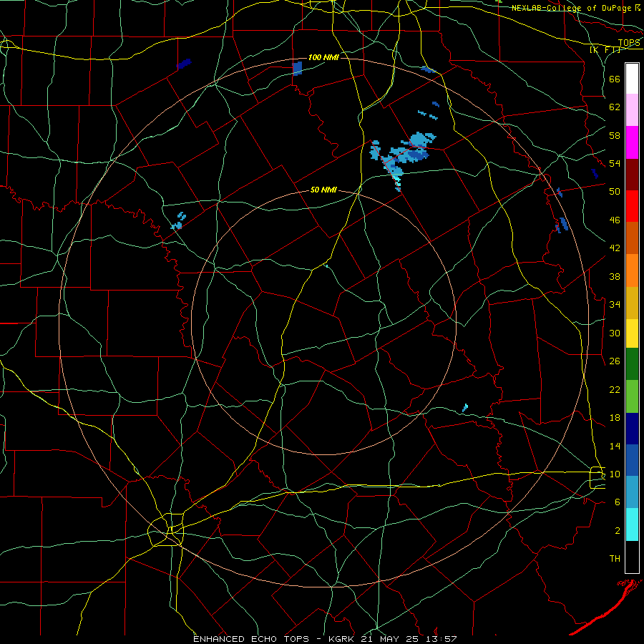Click the NEXLAB-College of DuPage label
The height and width of the screenshot is (644, 644).
(571, 8)
